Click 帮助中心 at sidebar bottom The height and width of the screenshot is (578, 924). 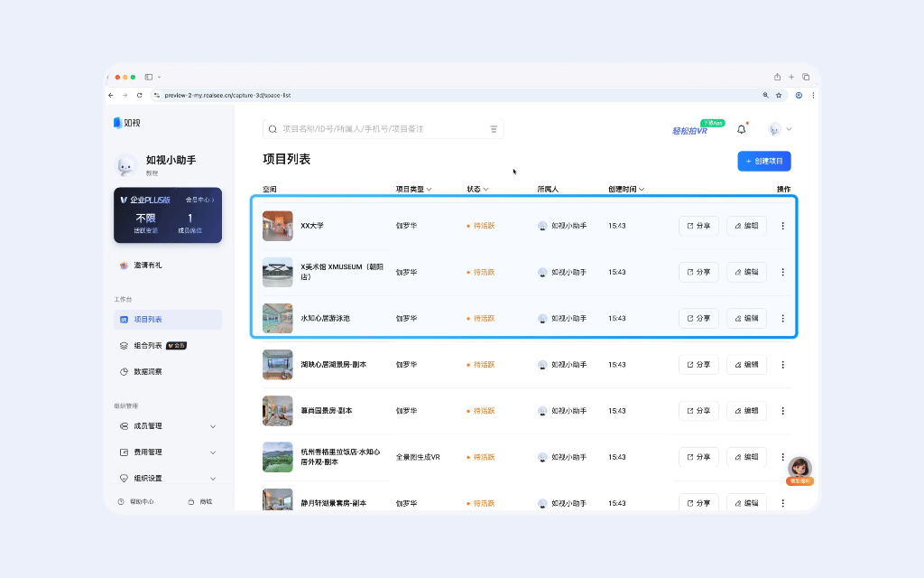(x=136, y=501)
